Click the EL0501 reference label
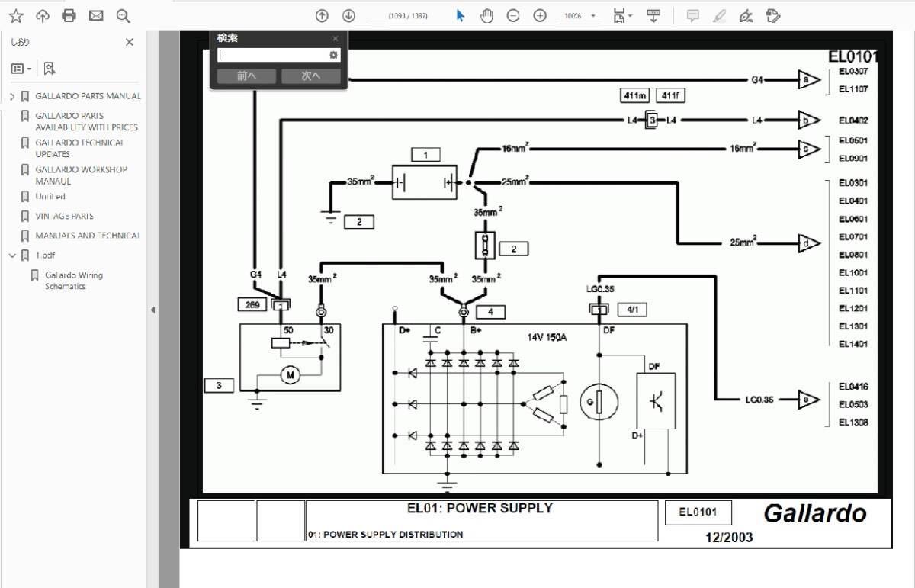The height and width of the screenshot is (588, 915). coord(853,140)
